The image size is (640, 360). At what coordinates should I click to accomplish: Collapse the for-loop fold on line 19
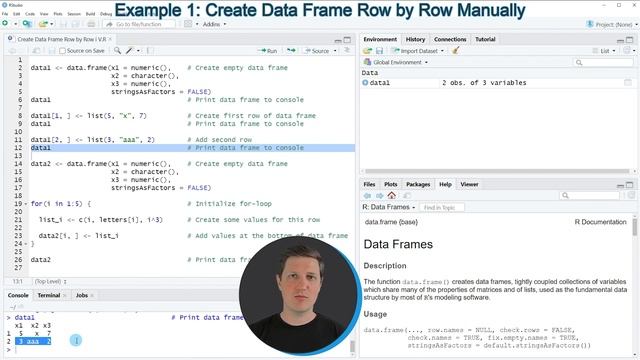(26, 204)
